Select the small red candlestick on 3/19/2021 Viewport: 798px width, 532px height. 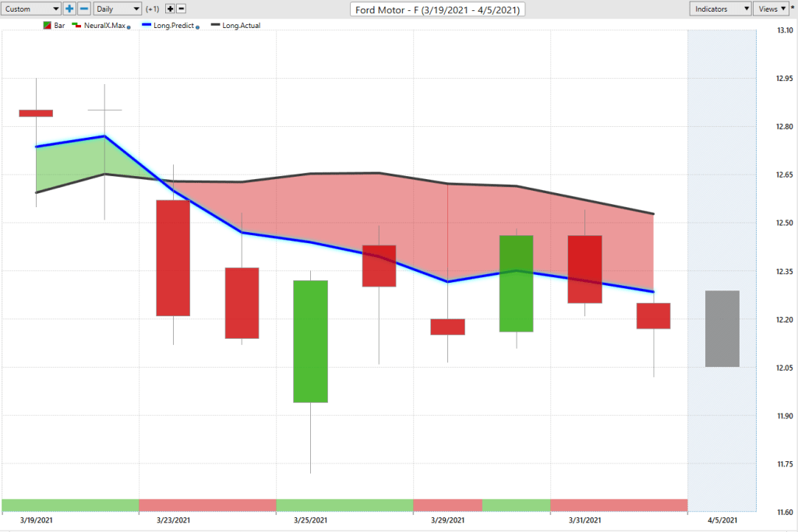(x=36, y=113)
